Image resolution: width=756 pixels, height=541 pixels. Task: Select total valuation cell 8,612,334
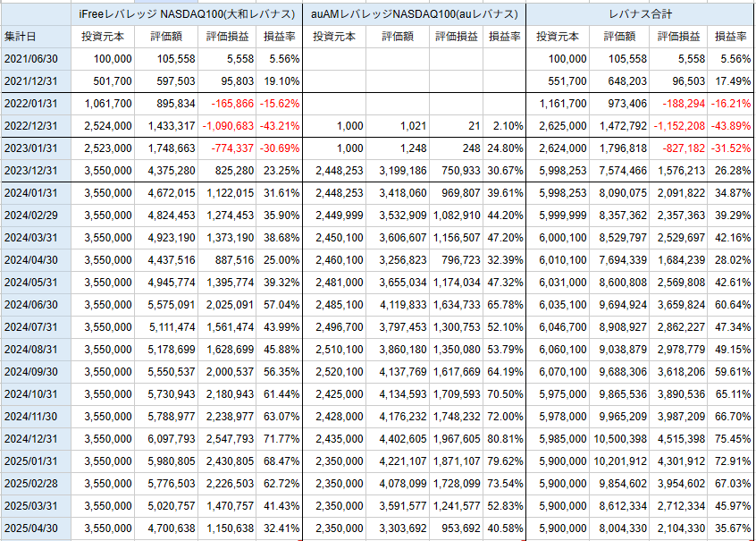click(619, 506)
